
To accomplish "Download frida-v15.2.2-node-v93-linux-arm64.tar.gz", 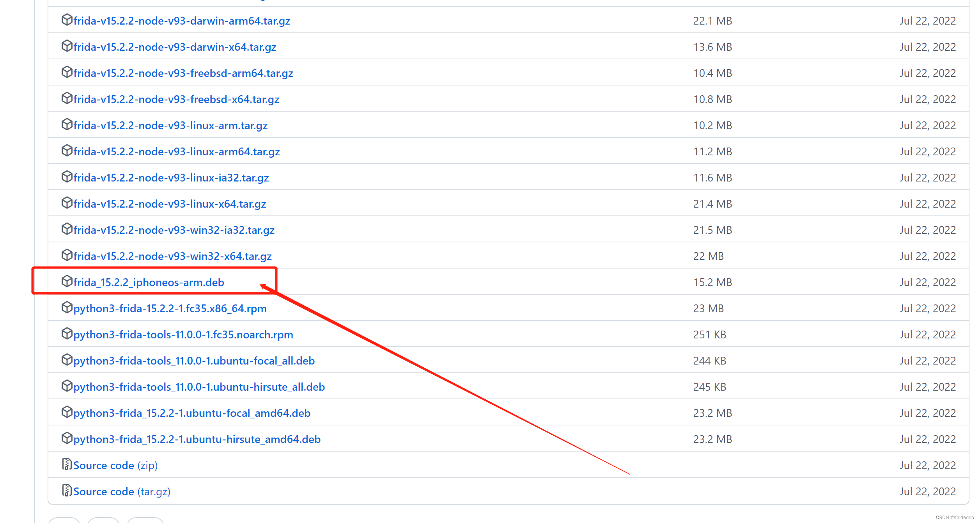I will click(x=177, y=151).
